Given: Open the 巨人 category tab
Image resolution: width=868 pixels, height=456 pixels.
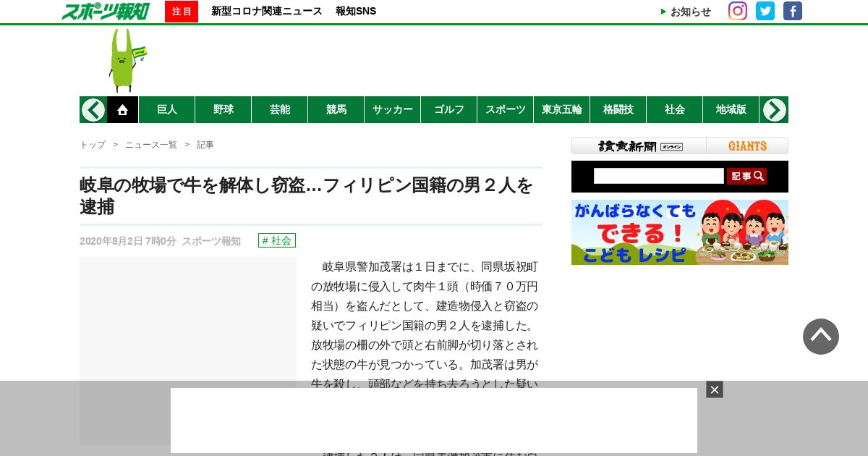Looking at the screenshot, I should (x=167, y=110).
